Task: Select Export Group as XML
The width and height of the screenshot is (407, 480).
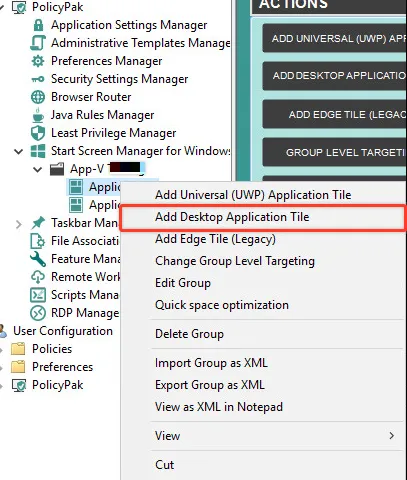Action: (210, 385)
